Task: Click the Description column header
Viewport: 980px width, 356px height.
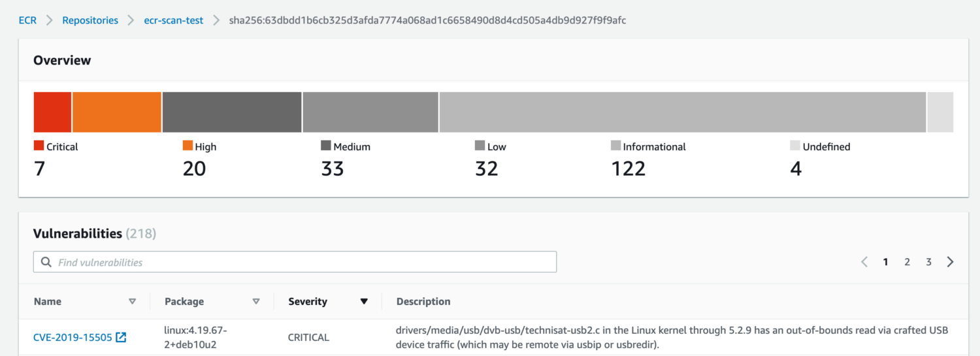Action: point(423,302)
